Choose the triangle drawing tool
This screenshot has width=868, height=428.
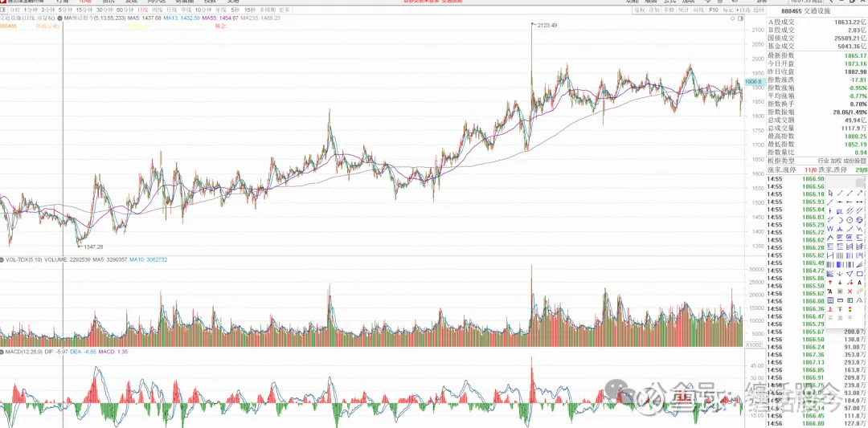coord(850,273)
